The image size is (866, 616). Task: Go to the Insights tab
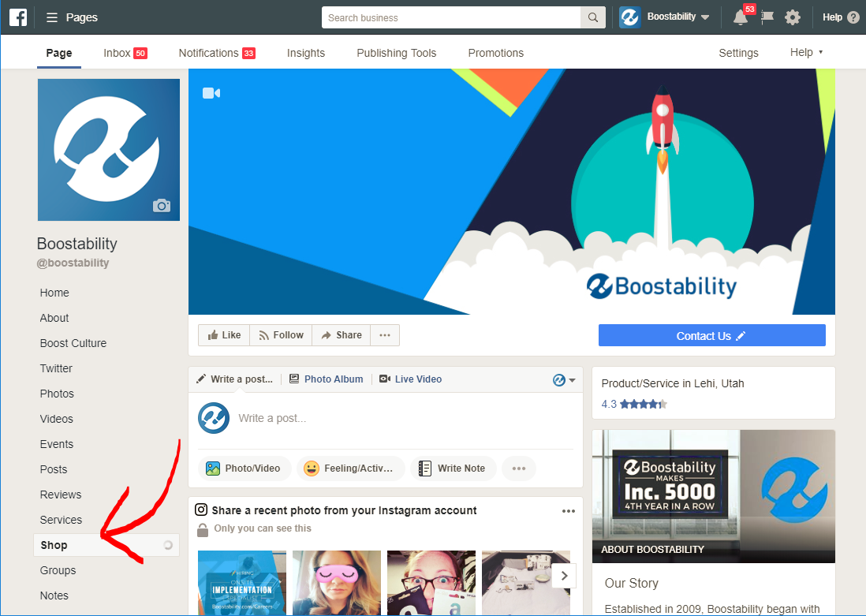(x=306, y=53)
